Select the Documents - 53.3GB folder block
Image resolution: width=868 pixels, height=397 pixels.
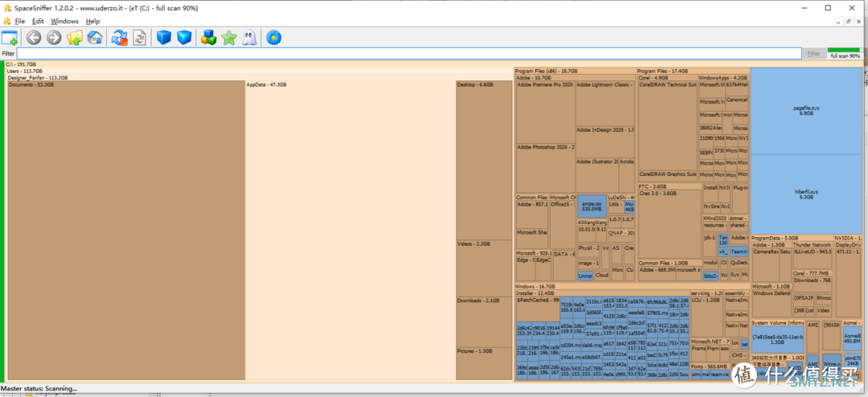click(x=126, y=231)
